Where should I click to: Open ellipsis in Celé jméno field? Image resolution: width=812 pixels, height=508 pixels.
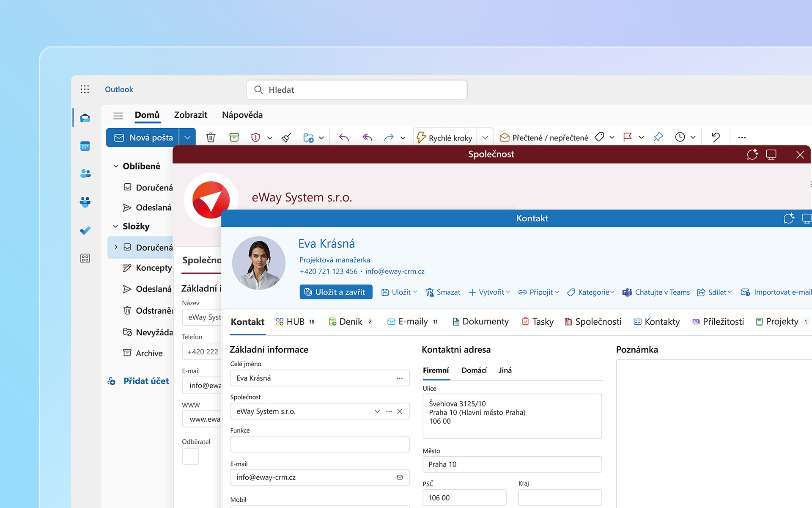(x=400, y=378)
